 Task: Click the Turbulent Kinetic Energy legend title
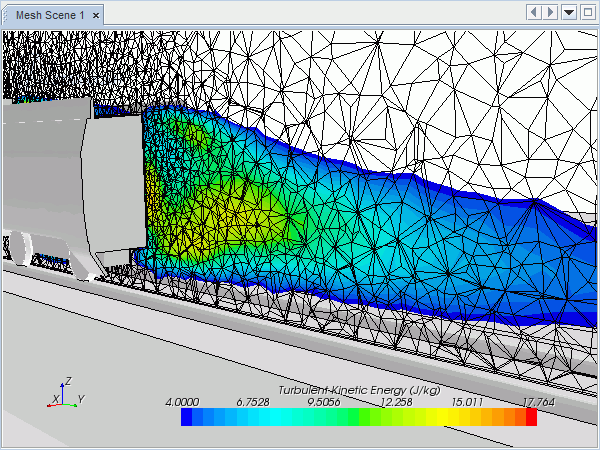[358, 389]
